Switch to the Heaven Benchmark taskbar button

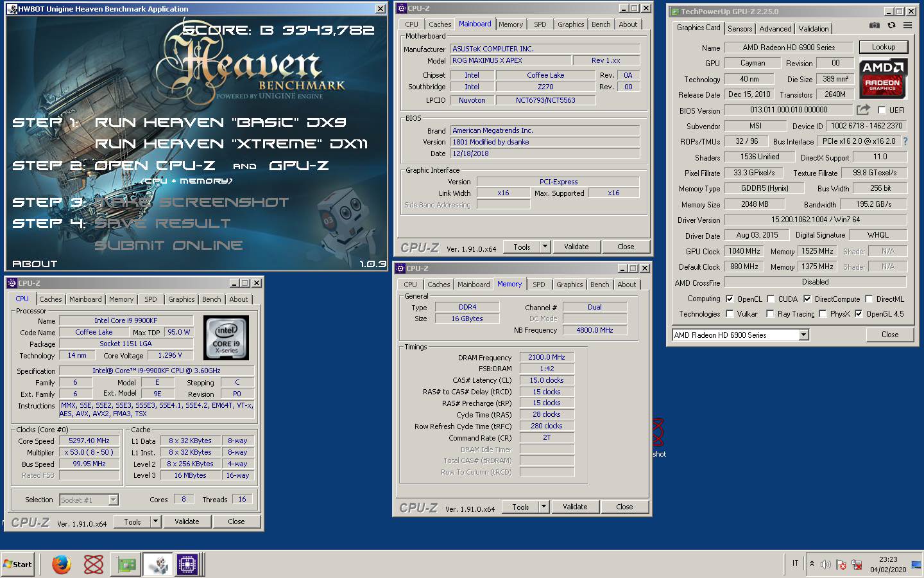click(x=158, y=565)
